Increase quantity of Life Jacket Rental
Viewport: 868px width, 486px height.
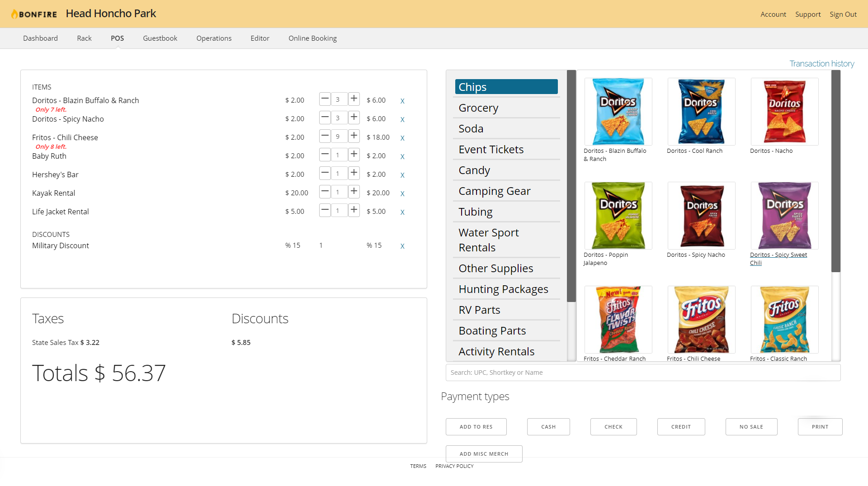354,210
